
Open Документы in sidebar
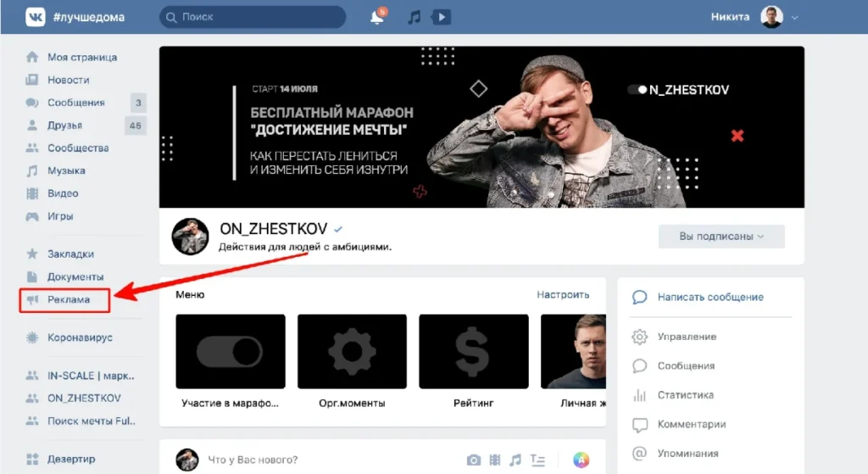coord(75,276)
